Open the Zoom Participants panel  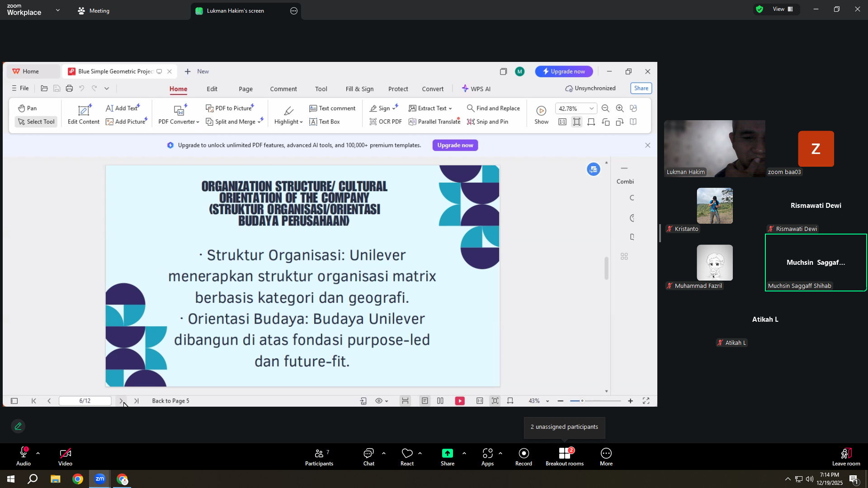coord(319,457)
